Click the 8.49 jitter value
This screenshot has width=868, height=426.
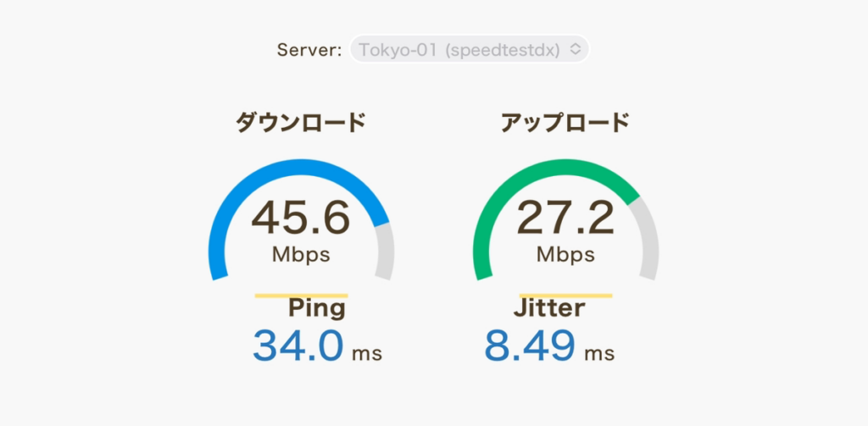(530, 346)
